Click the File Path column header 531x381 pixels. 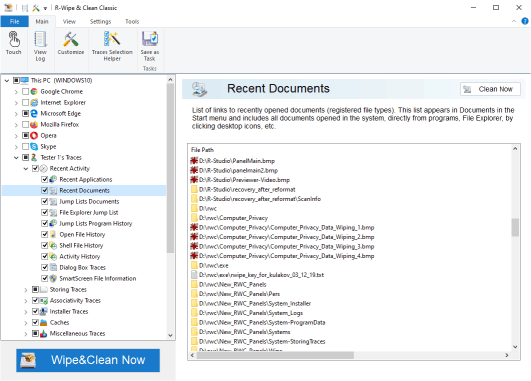click(202, 150)
